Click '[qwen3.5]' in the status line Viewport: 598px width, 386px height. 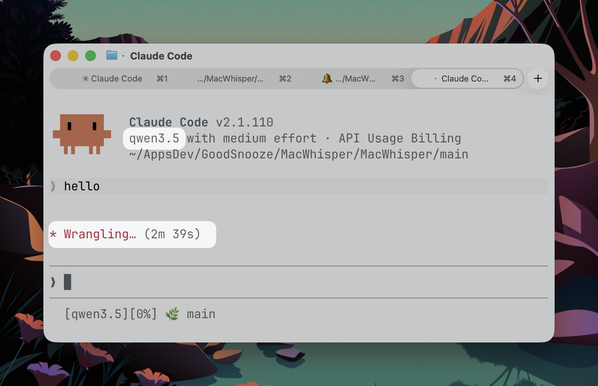point(97,314)
